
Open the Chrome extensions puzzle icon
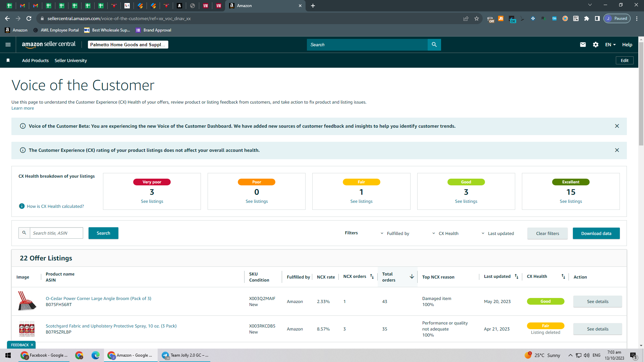(587, 18)
